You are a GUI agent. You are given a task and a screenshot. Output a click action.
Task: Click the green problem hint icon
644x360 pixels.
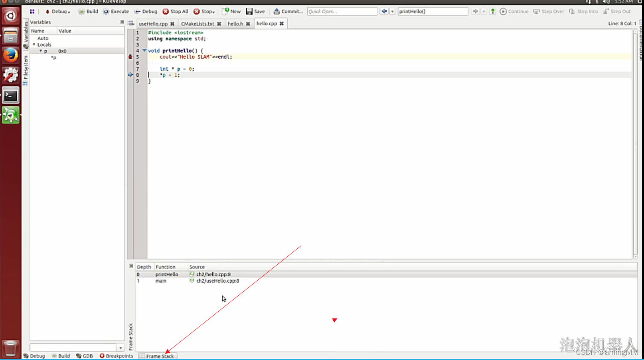tap(493, 12)
